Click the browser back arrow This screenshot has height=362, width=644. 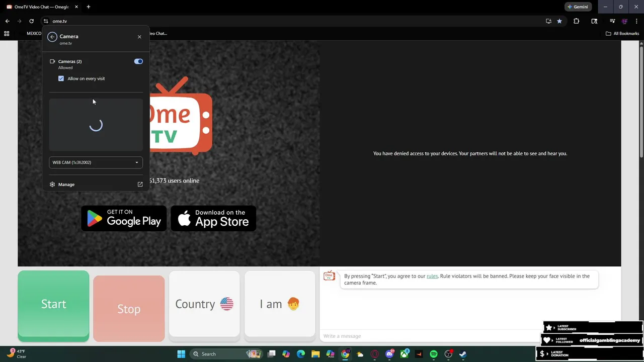(7, 21)
